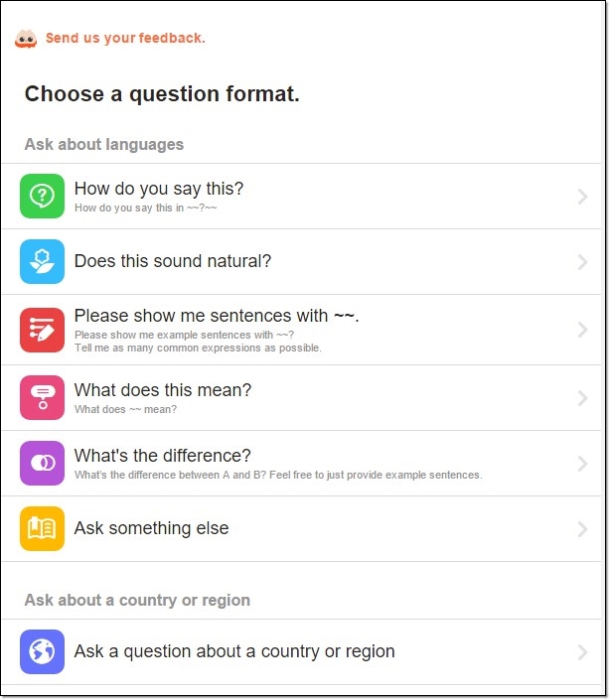Viewport: 610px width, 700px height.
Task: Select Ask something else option
Action: click(301, 529)
